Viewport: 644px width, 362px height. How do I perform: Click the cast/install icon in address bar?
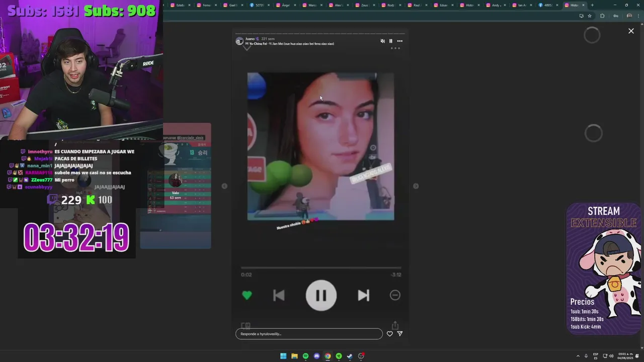click(581, 16)
